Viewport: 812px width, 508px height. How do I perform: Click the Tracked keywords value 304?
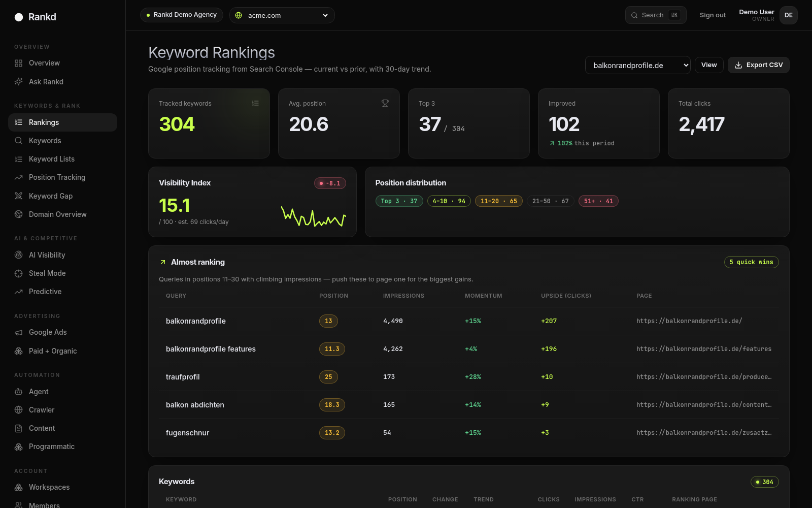177,124
